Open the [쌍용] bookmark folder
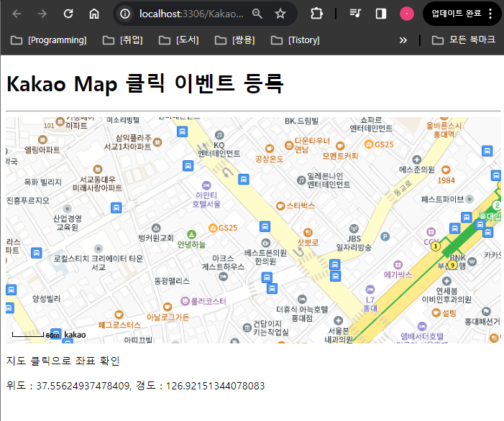Screen dimensions: 504x421 tap(234, 40)
